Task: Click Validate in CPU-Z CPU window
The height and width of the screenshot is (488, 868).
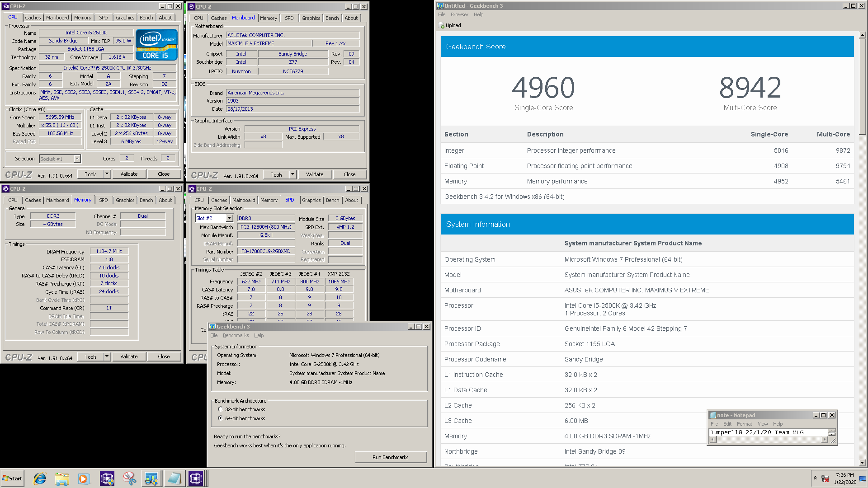Action: [129, 174]
